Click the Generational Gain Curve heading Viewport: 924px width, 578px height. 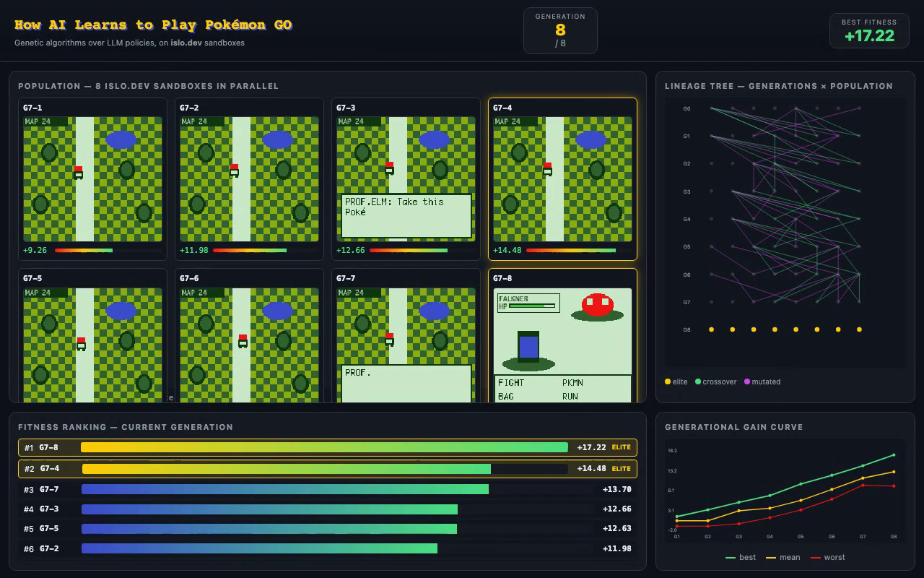coord(733,427)
